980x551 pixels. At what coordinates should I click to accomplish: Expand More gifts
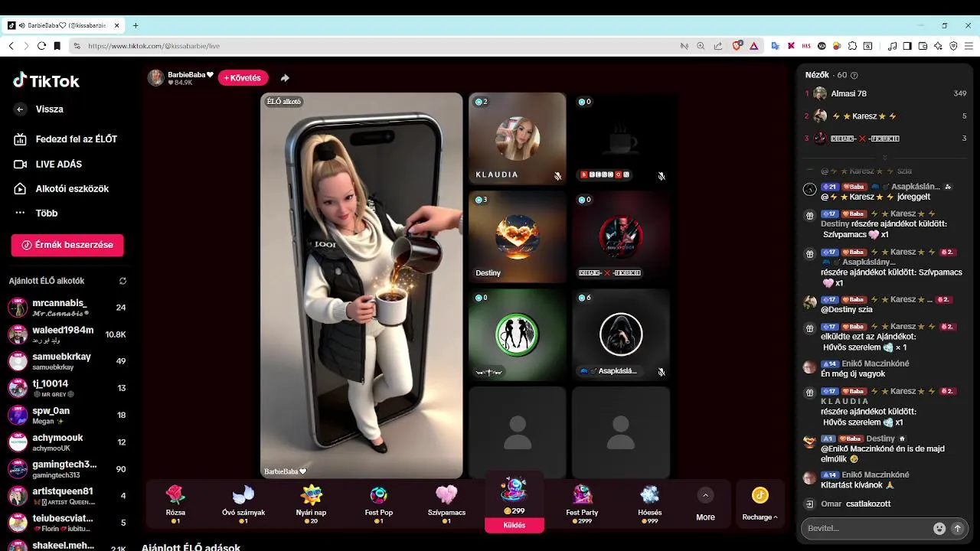705,505
